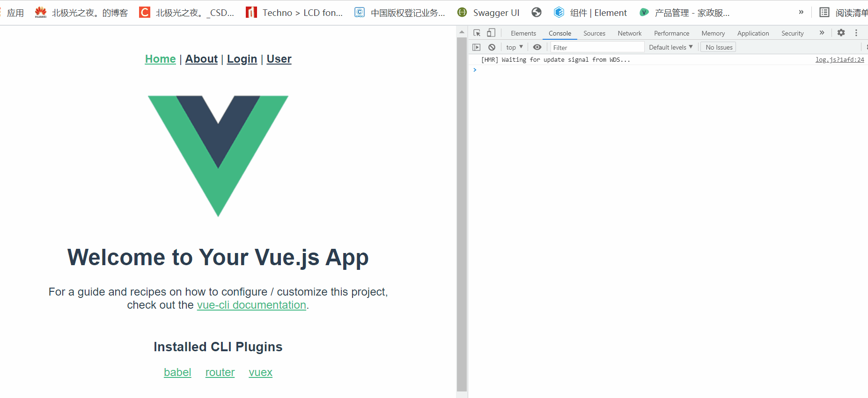This screenshot has width=868, height=398.
Task: Switch to the Security tab
Action: (x=792, y=33)
